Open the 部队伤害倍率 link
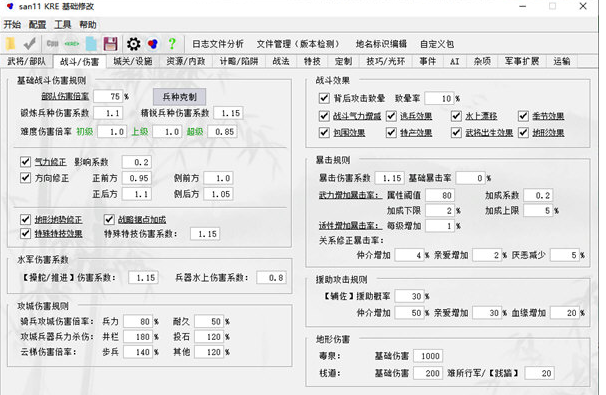This screenshot has width=606, height=395. point(65,97)
